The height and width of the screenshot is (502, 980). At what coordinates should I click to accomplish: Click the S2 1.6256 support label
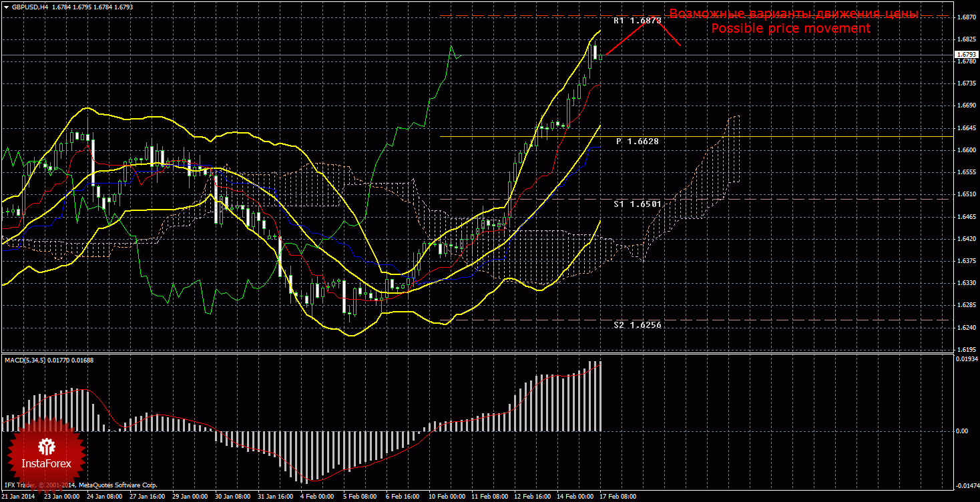[x=638, y=324]
